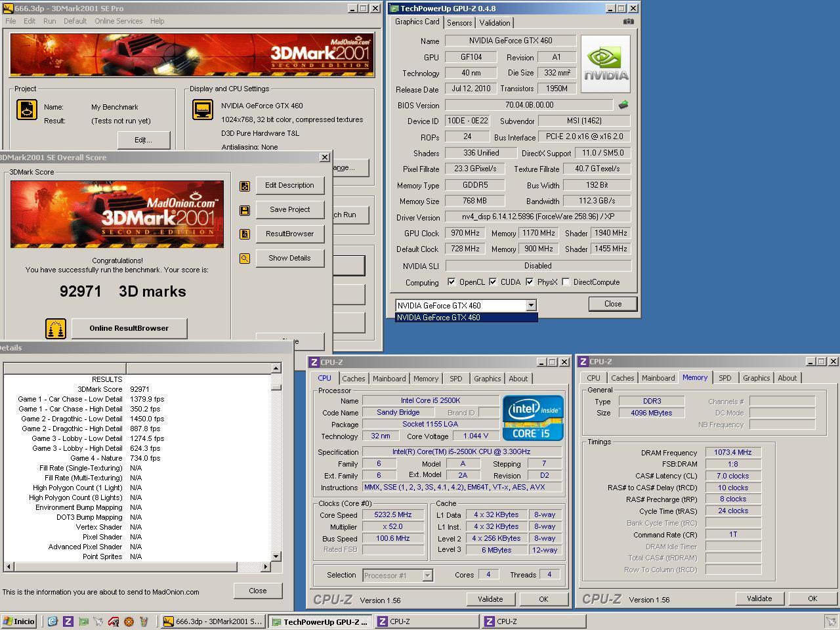Click the jet plane quick launch icon
The width and height of the screenshot is (840, 630).
98,621
